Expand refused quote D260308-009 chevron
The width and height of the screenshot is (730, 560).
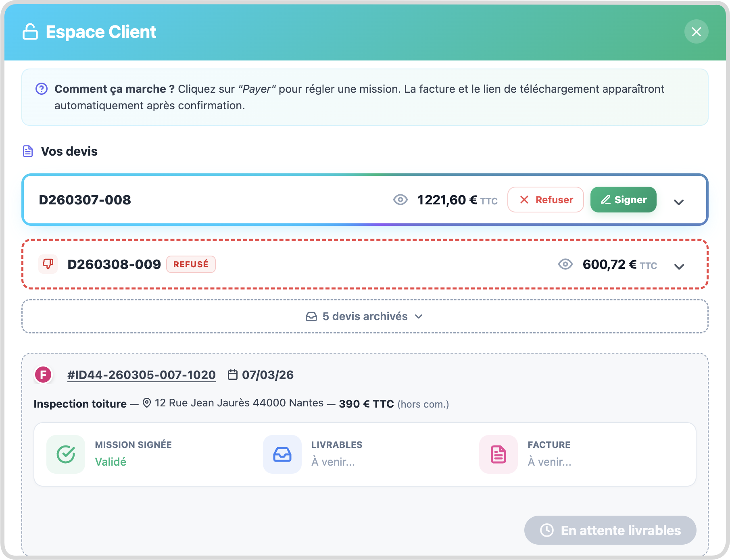point(679,266)
